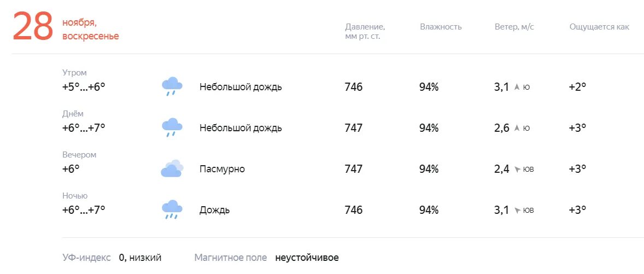This screenshot has height=274, width=644.
Task: Click the nighttime rain cloud icon
Action: [172, 209]
